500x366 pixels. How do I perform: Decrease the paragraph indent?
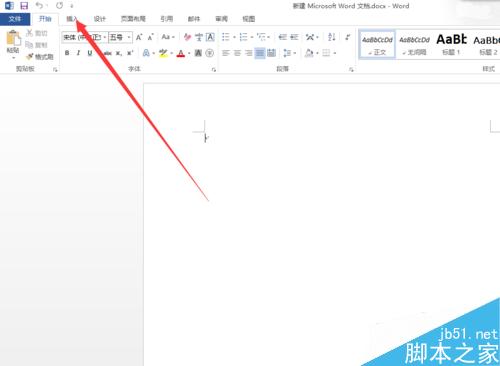point(283,37)
